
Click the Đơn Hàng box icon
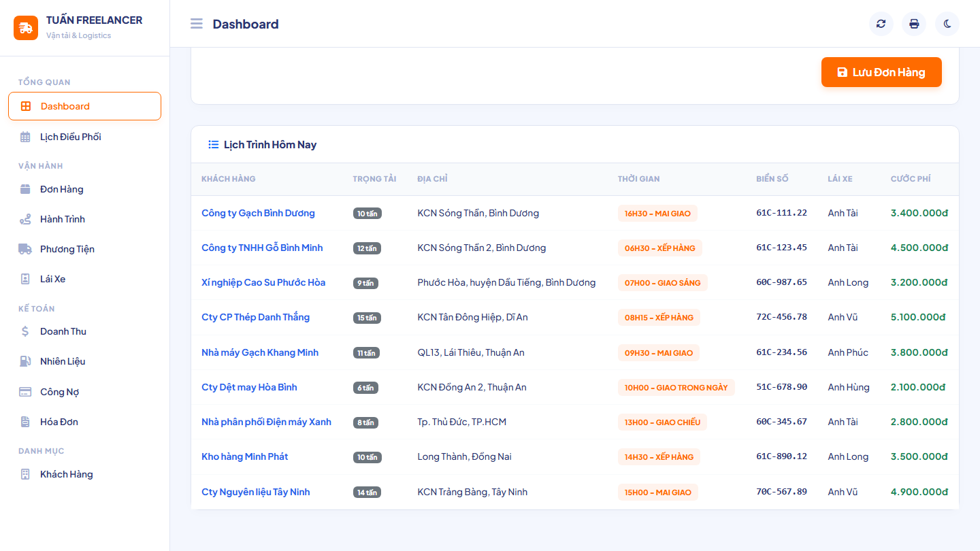(25, 189)
